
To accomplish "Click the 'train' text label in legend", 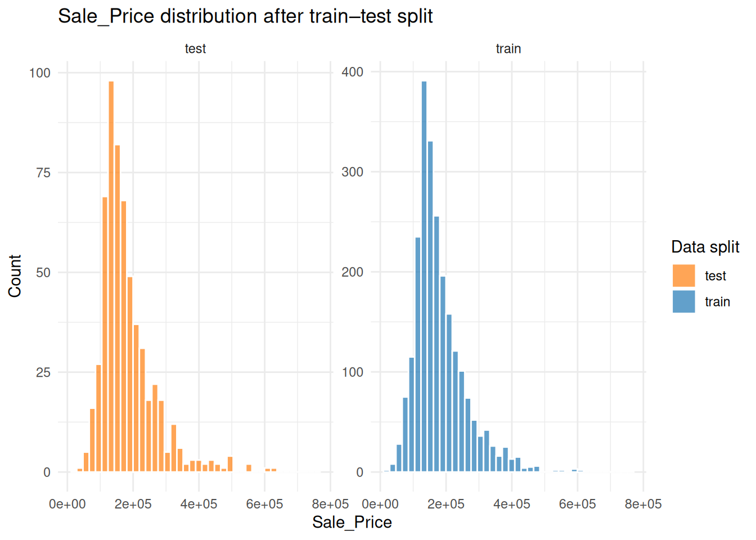I will coord(717,302).
